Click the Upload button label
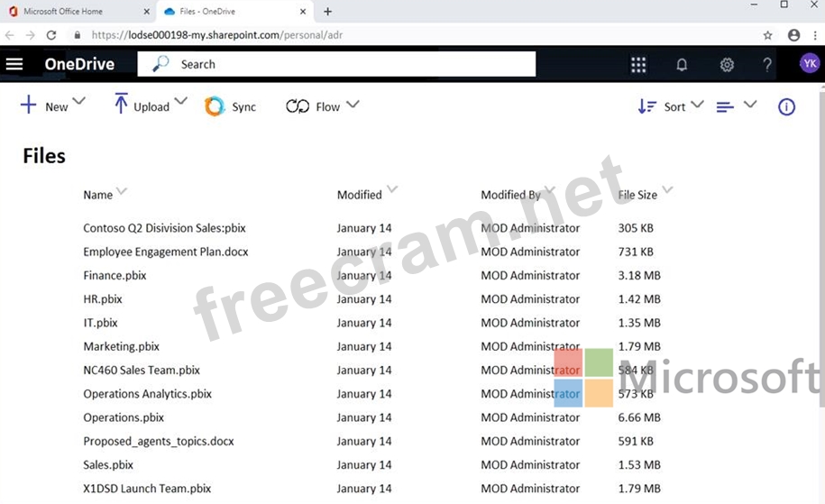This screenshot has width=825, height=504. 151,106
